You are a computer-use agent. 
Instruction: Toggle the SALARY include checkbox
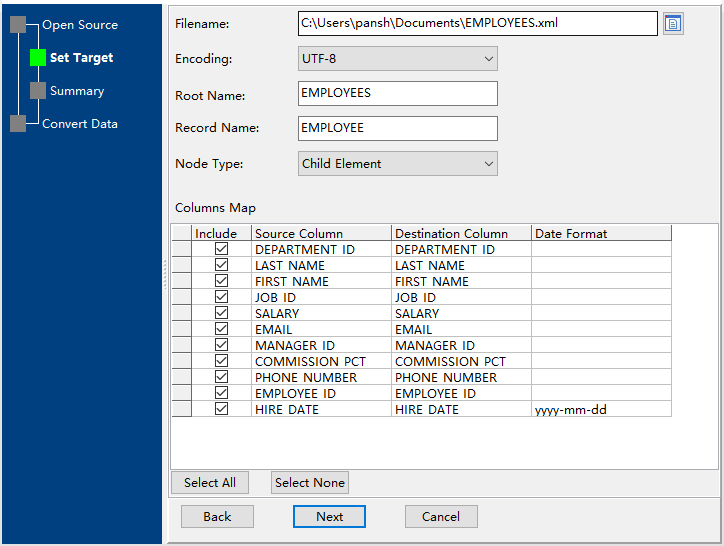coord(222,313)
